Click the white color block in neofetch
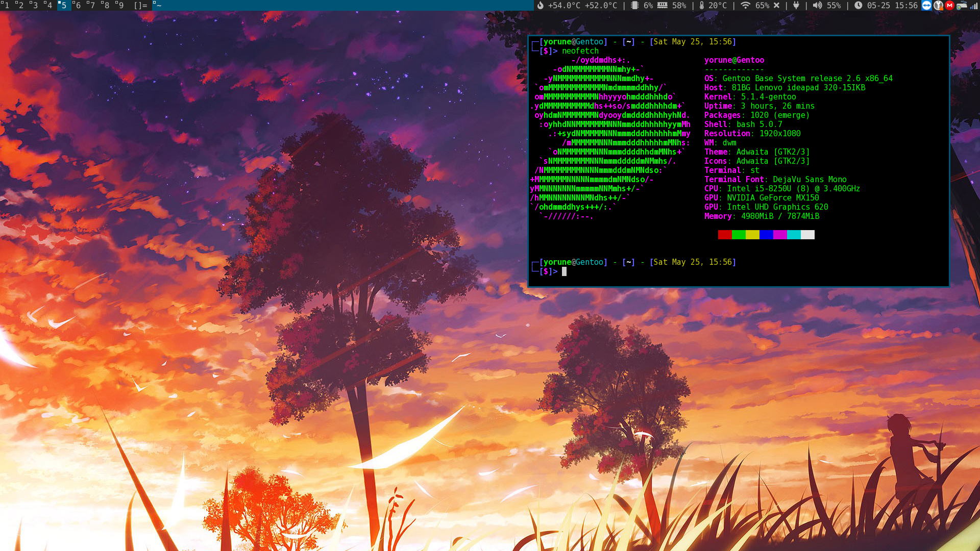The width and height of the screenshot is (980, 551). [807, 235]
